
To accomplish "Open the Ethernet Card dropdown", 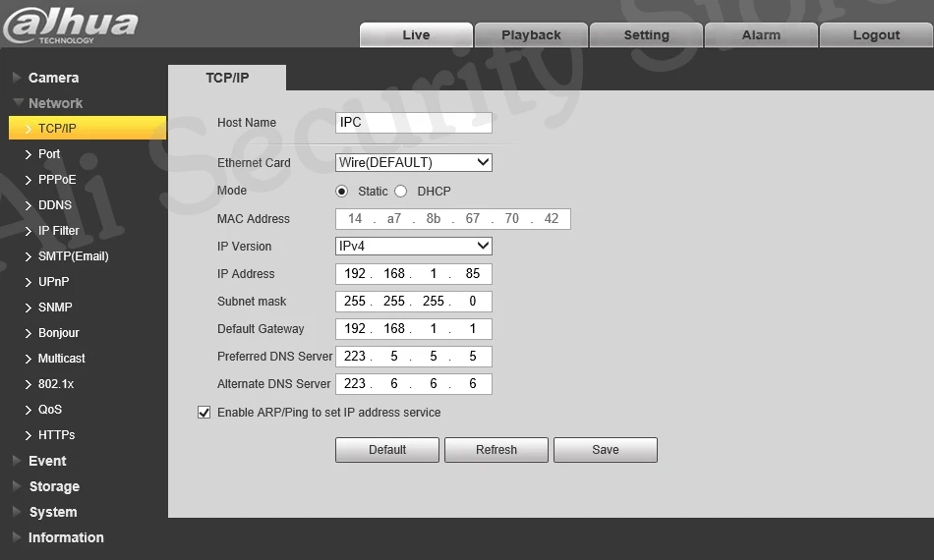I will [413, 162].
